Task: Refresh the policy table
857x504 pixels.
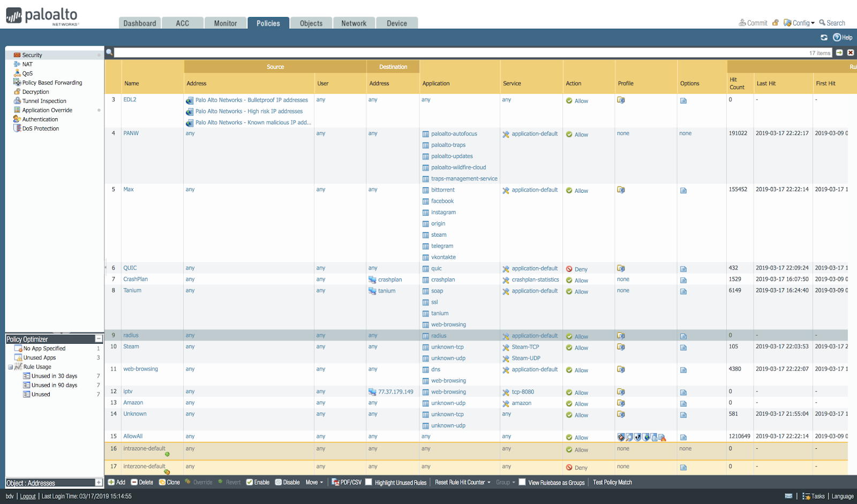Action: (x=824, y=37)
